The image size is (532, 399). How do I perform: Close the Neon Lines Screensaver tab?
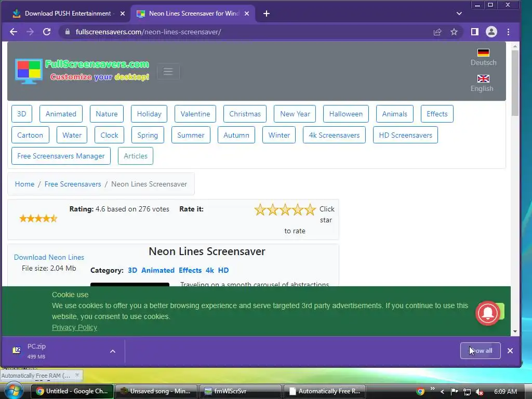(247, 14)
